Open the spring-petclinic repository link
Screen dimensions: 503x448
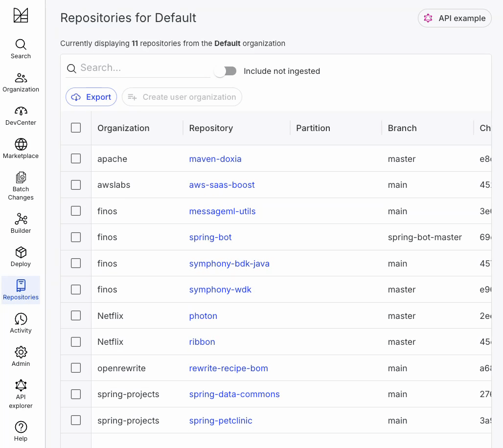221,421
